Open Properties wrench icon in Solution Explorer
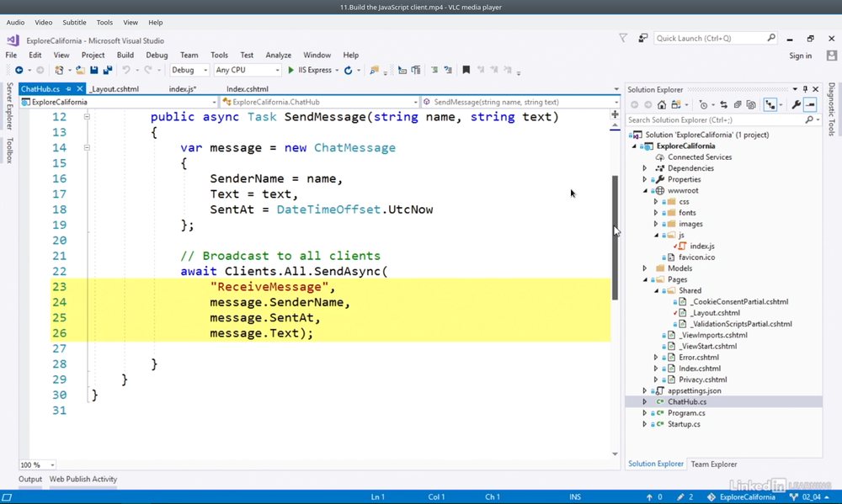The height and width of the screenshot is (504, 842). [x=796, y=105]
